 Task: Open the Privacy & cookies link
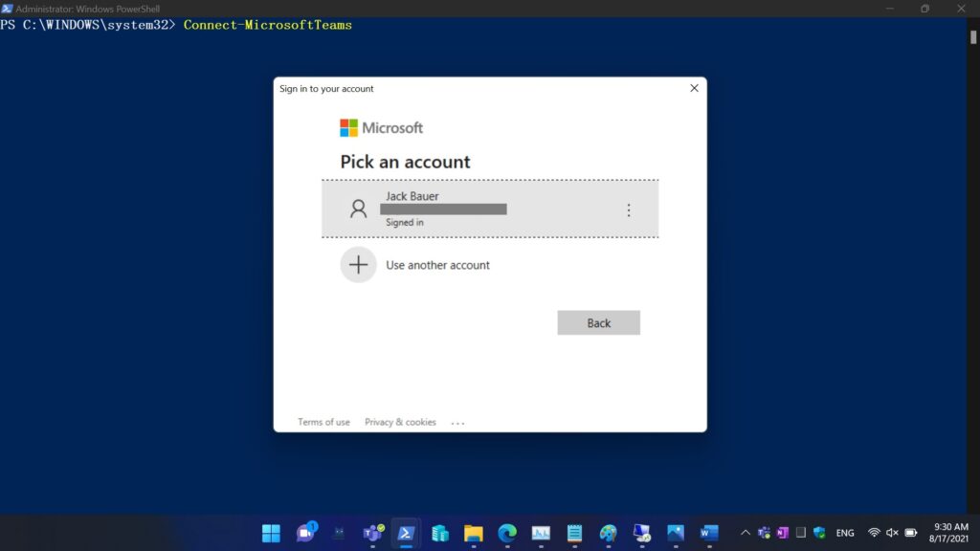[400, 422]
